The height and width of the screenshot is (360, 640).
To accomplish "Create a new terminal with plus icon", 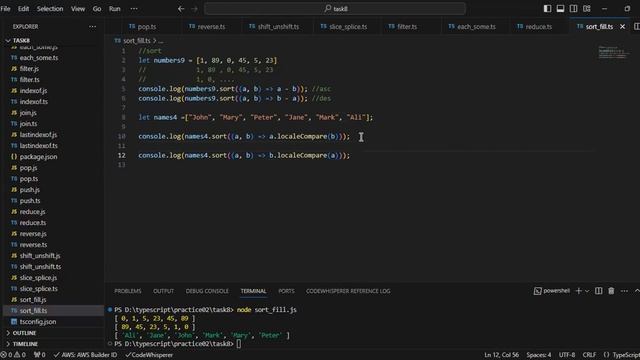I will pos(578,291).
